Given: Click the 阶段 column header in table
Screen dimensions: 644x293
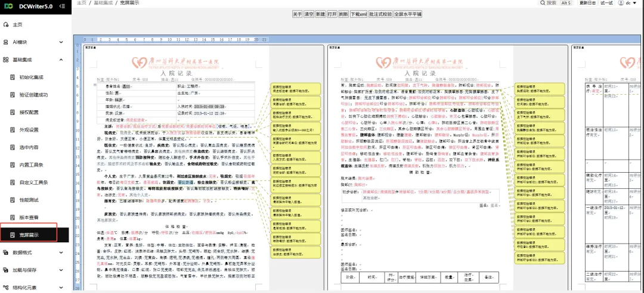Looking at the screenshot, I should coord(351,278).
